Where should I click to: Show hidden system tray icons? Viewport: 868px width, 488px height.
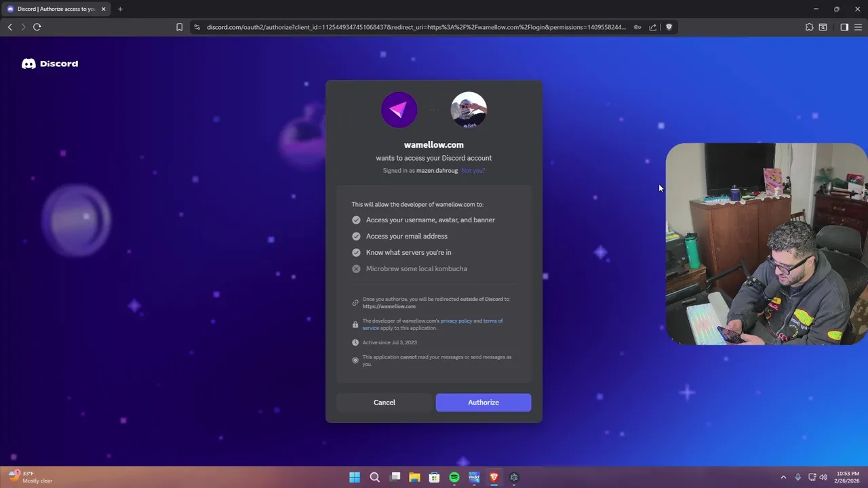point(783,477)
